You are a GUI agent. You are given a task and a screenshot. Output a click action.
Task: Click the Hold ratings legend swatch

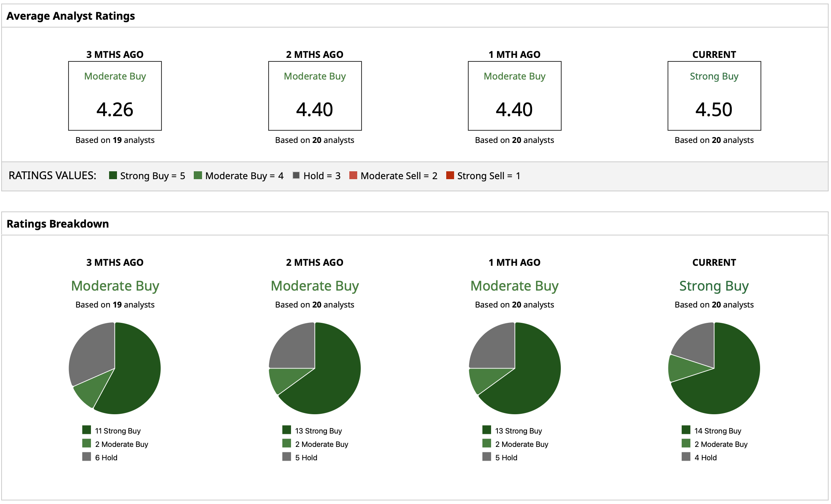296,175
